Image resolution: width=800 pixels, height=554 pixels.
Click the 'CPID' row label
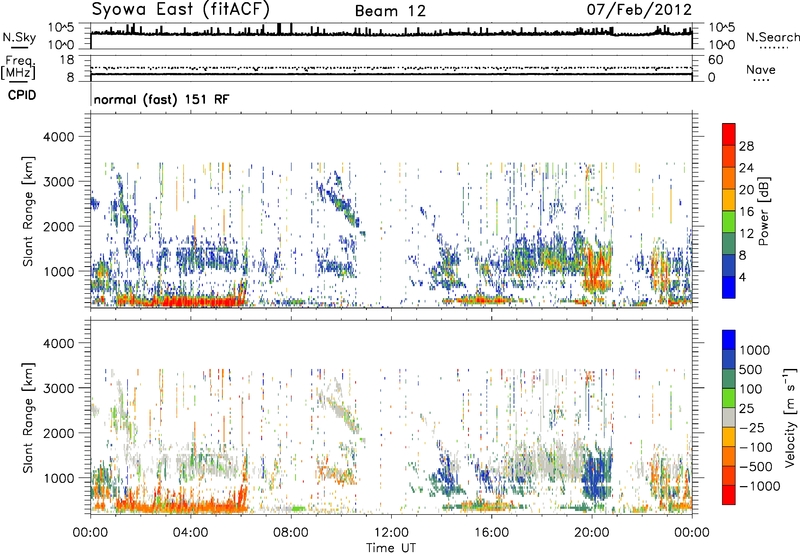22,95
